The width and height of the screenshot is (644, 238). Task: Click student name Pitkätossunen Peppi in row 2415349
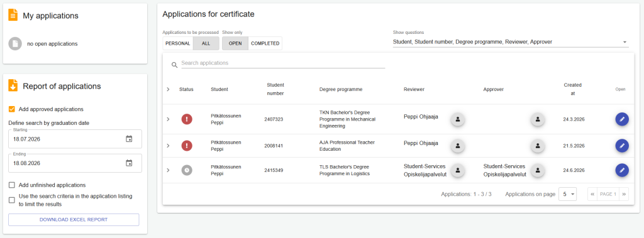[x=226, y=170]
